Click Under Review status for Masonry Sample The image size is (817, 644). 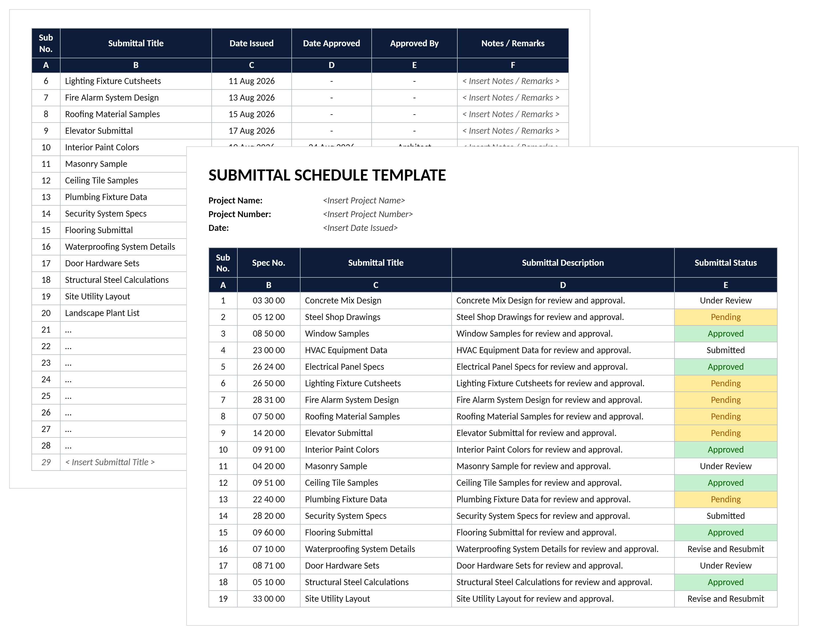[x=725, y=466]
